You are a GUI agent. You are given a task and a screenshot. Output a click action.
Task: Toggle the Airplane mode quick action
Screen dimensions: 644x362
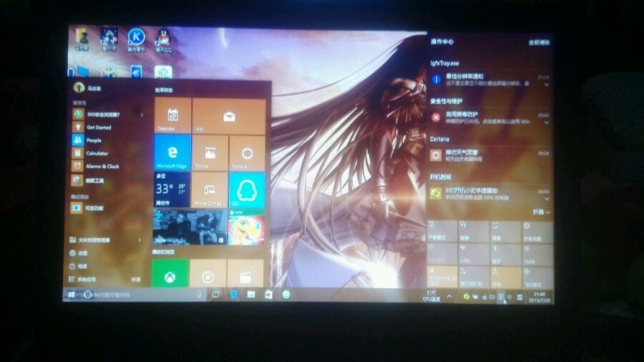(537, 277)
